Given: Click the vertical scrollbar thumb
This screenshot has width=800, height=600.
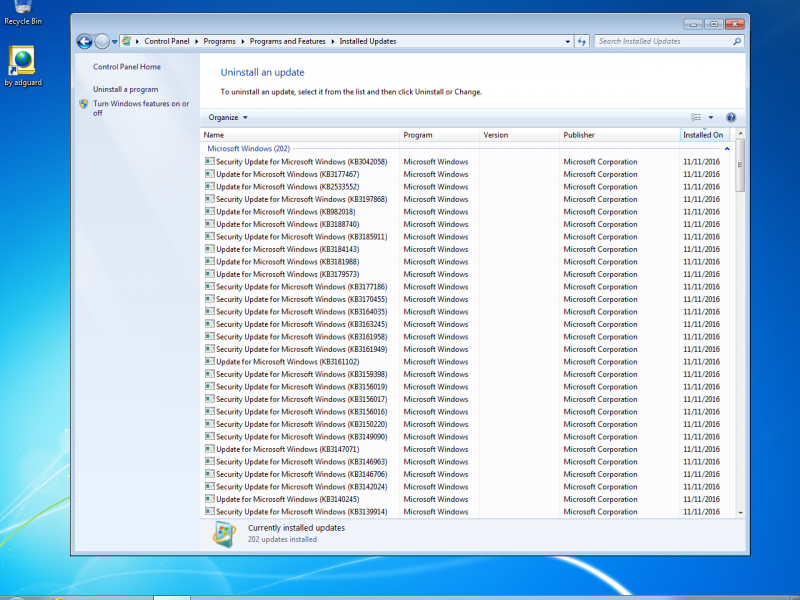Looking at the screenshot, I should pyautogui.click(x=740, y=165).
